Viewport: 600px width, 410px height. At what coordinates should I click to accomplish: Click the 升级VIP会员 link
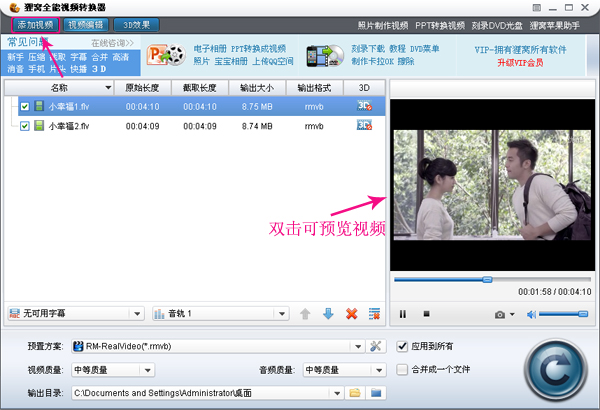pos(520,62)
